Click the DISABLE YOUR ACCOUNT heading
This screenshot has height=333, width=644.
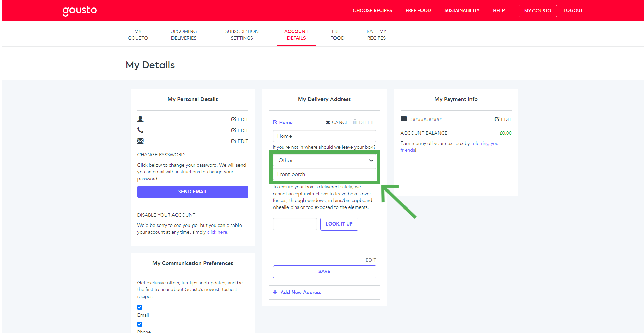pos(166,215)
